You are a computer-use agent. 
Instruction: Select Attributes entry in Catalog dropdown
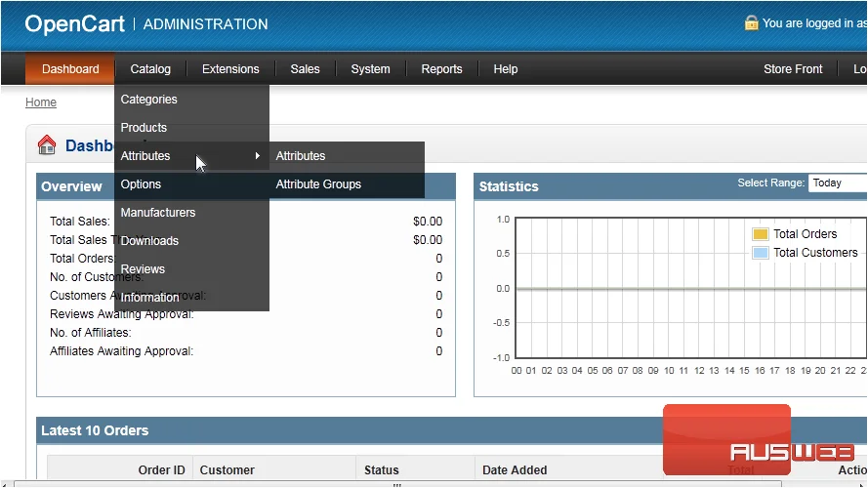point(191,156)
